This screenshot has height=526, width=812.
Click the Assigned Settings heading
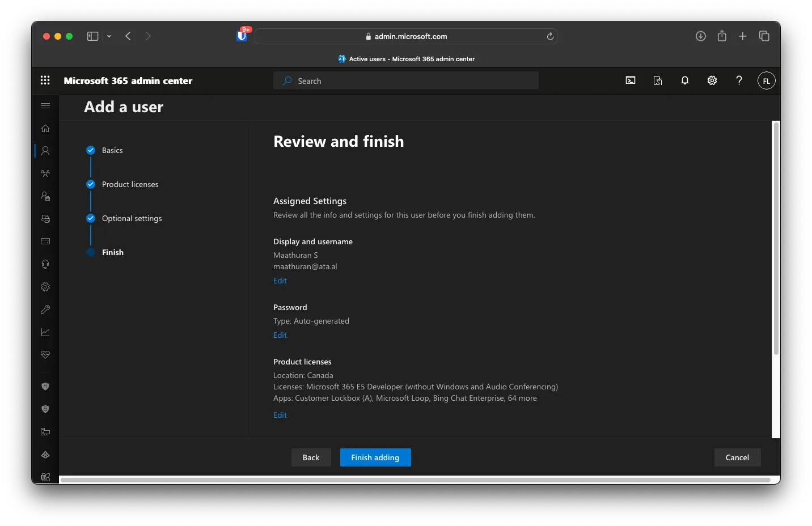310,201
